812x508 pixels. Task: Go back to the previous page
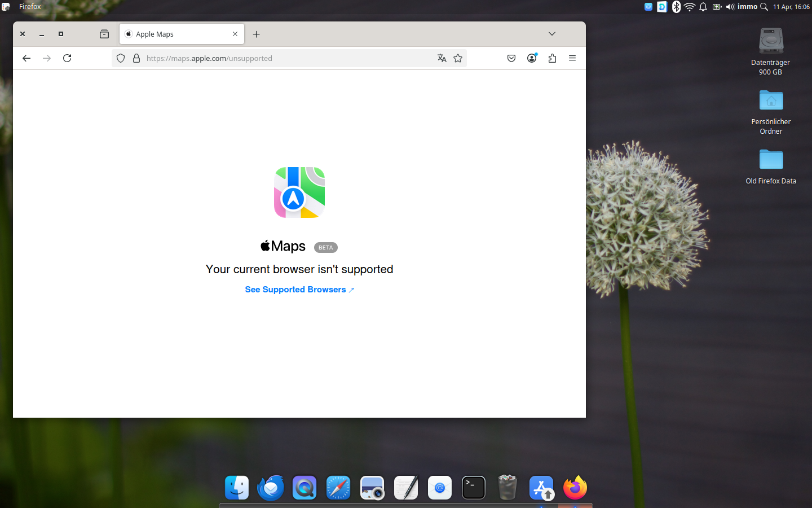coord(27,58)
